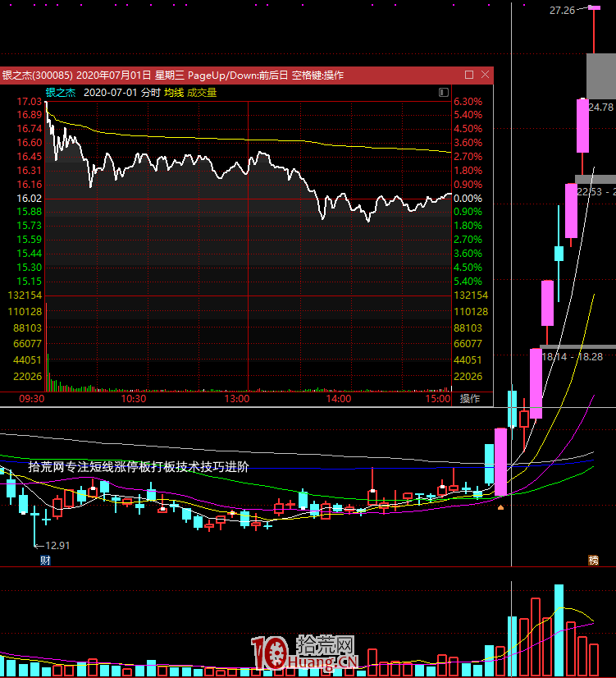Click the 分时 label in the popup header
The image size is (616, 678).
coord(151,93)
